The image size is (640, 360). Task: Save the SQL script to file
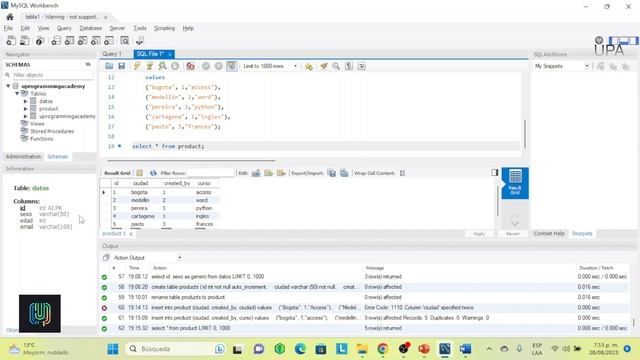(x=122, y=66)
